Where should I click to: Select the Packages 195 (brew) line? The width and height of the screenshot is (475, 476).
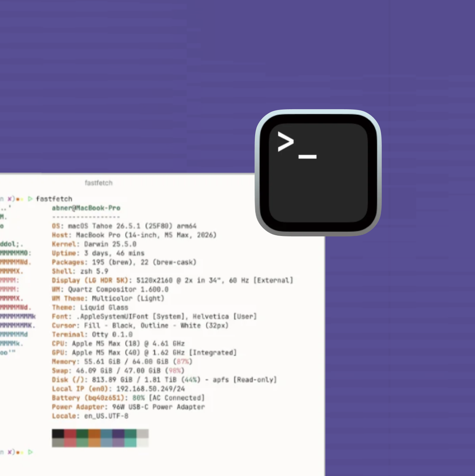124,262
